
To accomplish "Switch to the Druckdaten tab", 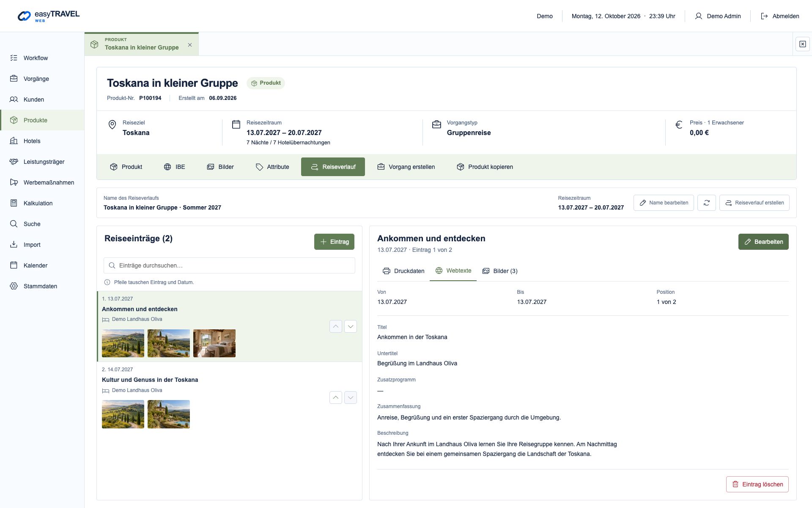I will click(403, 271).
